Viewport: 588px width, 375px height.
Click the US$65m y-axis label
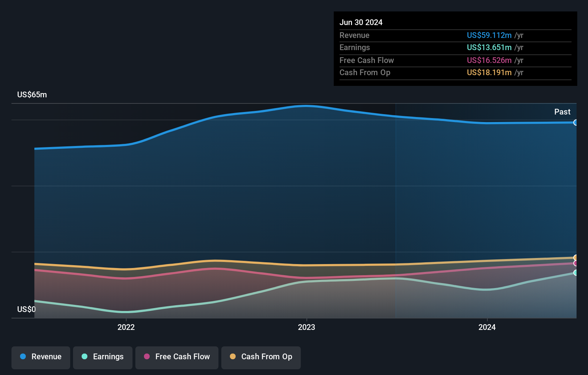coord(32,94)
